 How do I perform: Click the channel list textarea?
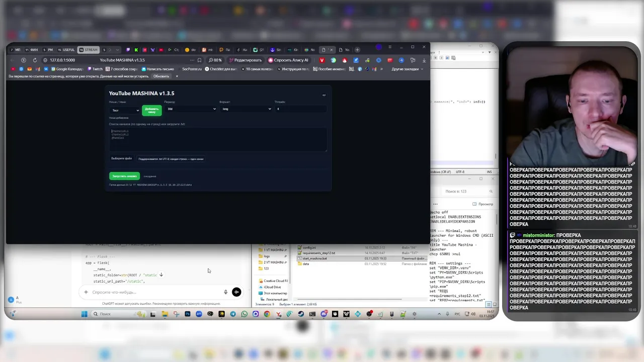coord(218,139)
